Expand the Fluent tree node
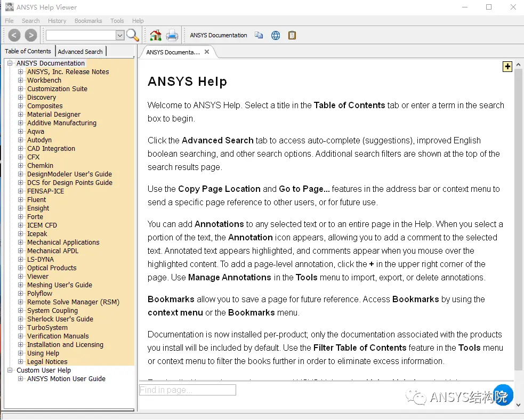This screenshot has width=524, height=420. coord(20,199)
